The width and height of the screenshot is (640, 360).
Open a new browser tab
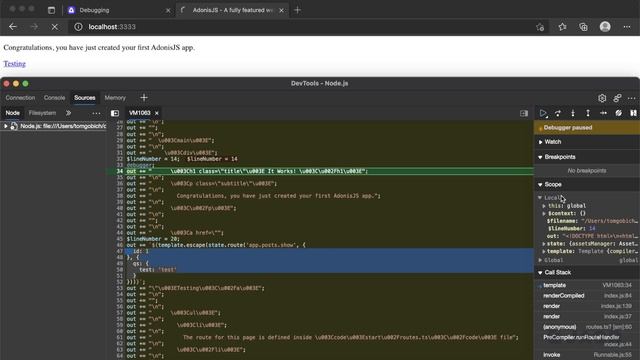(297, 10)
